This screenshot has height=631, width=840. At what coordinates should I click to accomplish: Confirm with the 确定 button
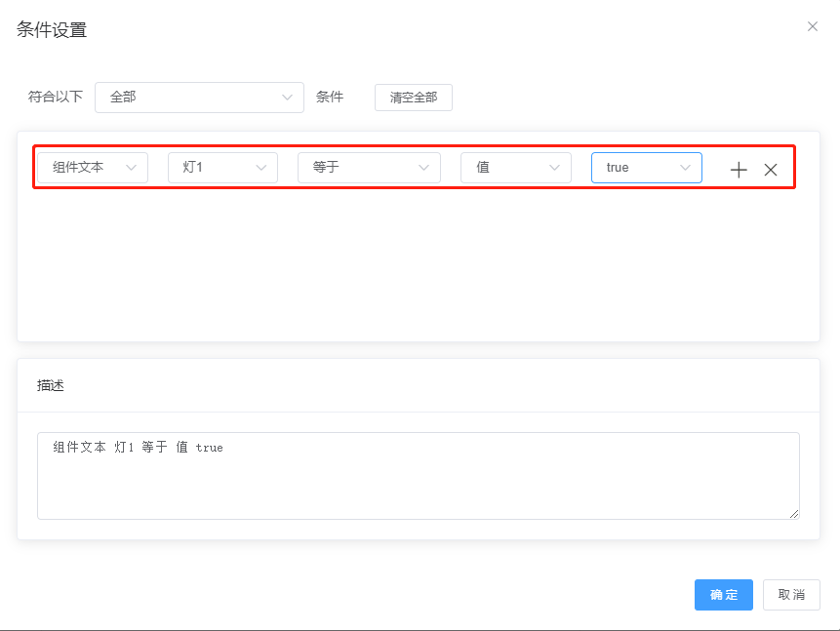(x=724, y=595)
